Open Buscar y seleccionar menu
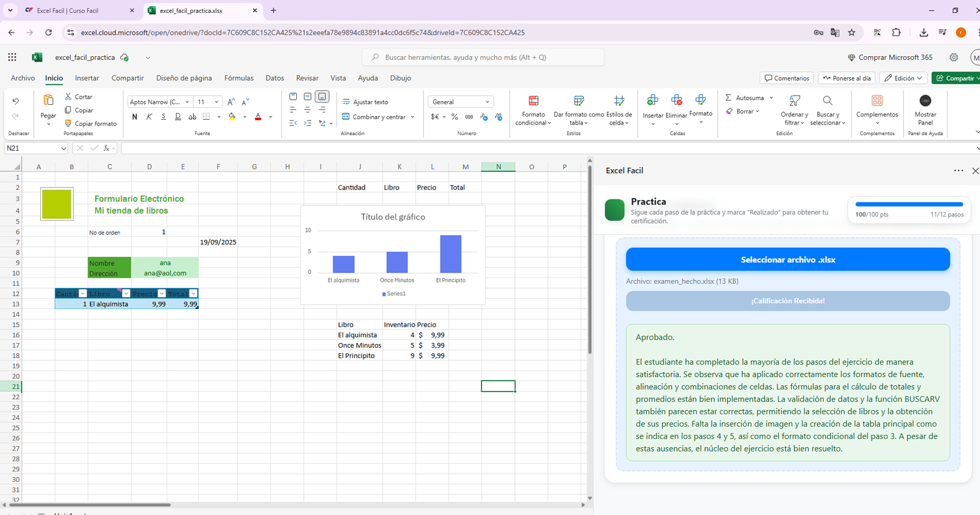This screenshot has height=515, width=980. 828,110
